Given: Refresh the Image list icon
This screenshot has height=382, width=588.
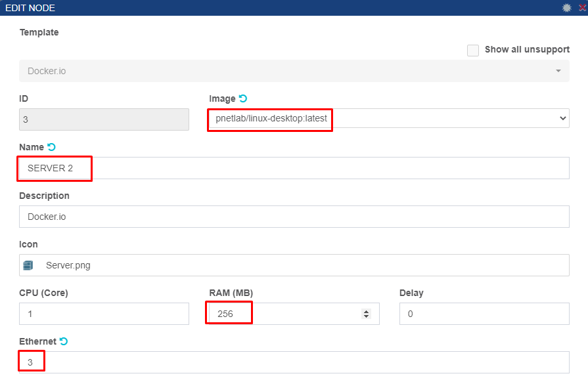Looking at the screenshot, I should (x=243, y=98).
